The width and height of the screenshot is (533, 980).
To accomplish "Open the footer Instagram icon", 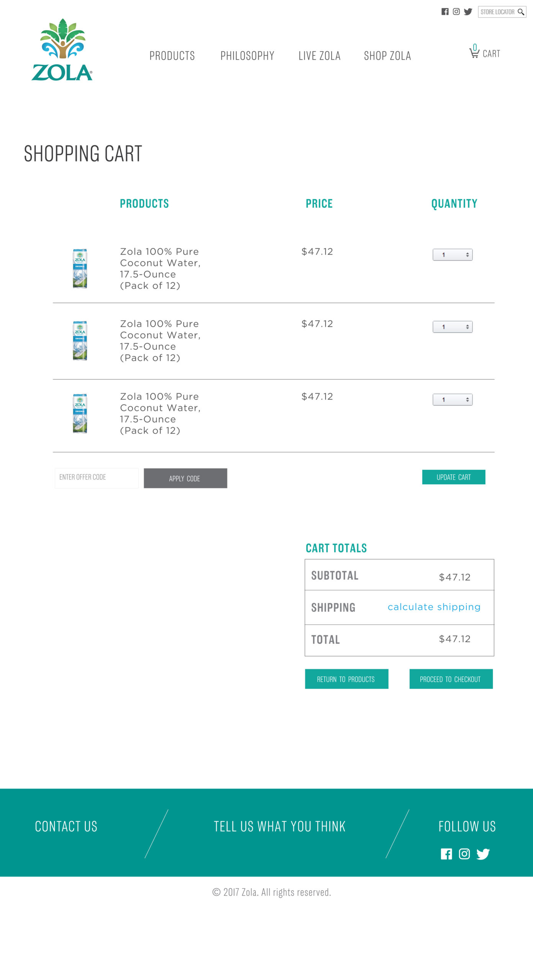I will click(464, 854).
